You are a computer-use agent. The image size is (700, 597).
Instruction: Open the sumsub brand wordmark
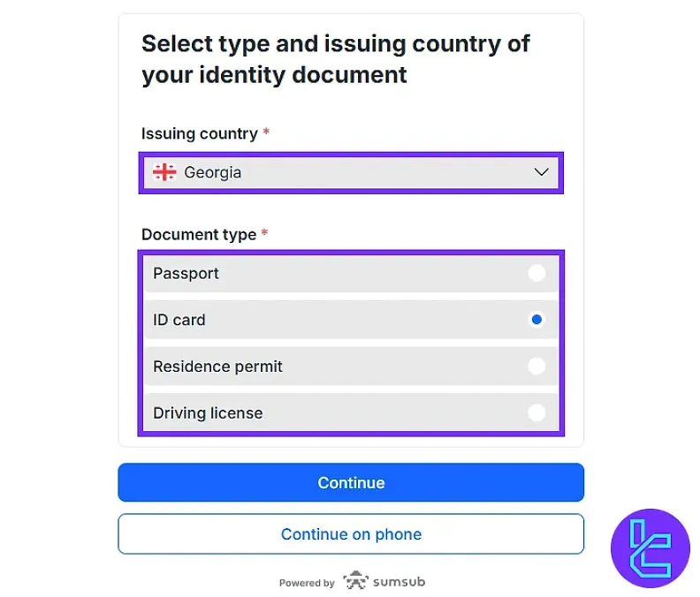click(399, 582)
